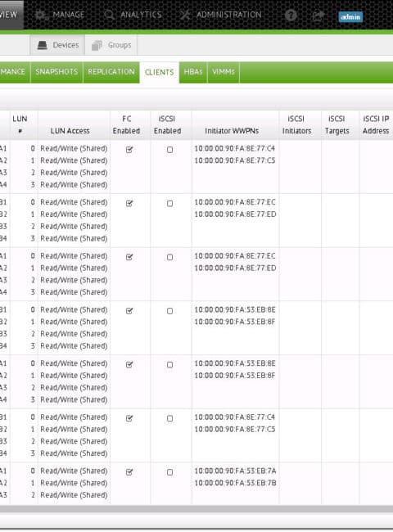Open the VIMMs tab

[224, 71]
